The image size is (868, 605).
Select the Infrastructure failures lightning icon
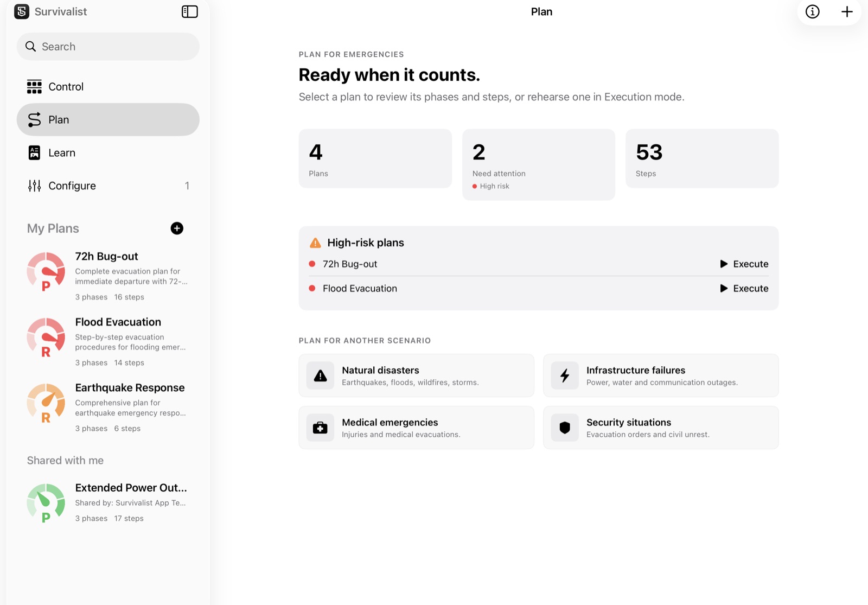click(x=565, y=375)
